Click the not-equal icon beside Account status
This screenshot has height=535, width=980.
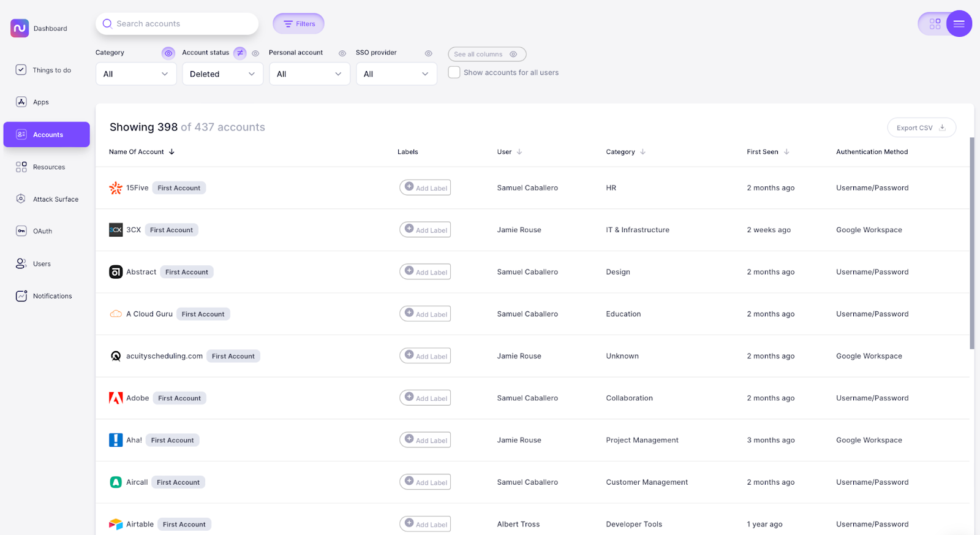point(240,53)
